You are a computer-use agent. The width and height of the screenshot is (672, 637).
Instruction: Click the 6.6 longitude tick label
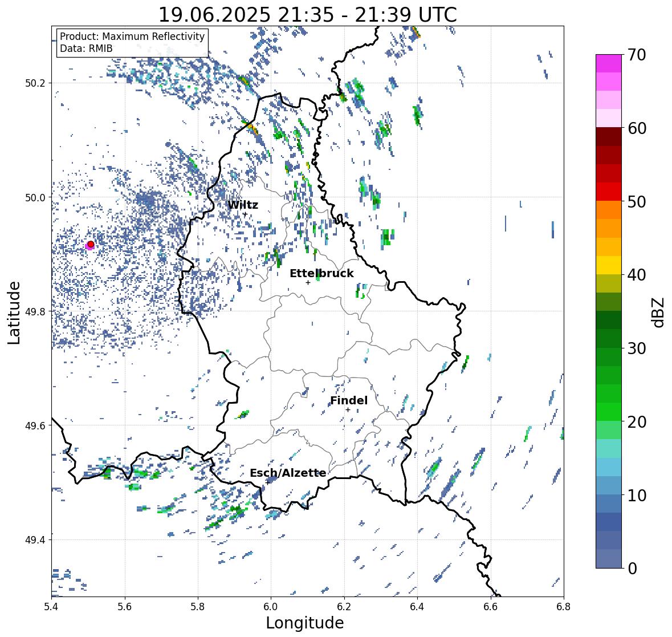pos(491,607)
